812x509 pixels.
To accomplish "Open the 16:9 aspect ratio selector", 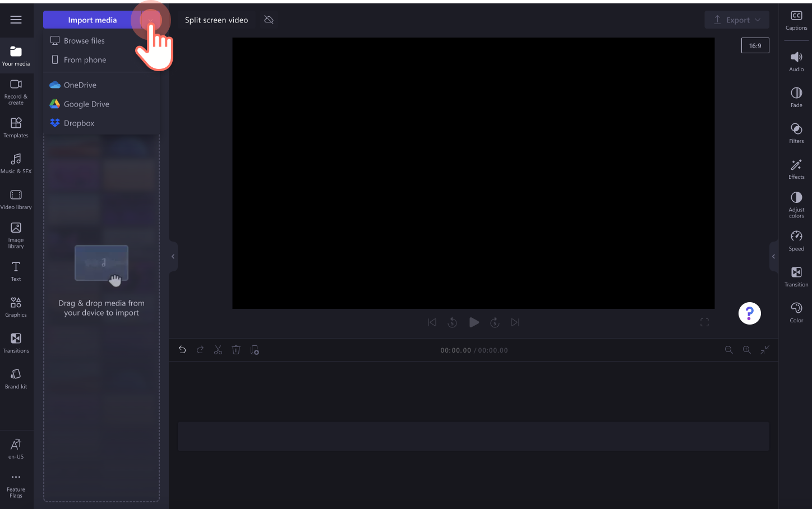I will coord(755,45).
